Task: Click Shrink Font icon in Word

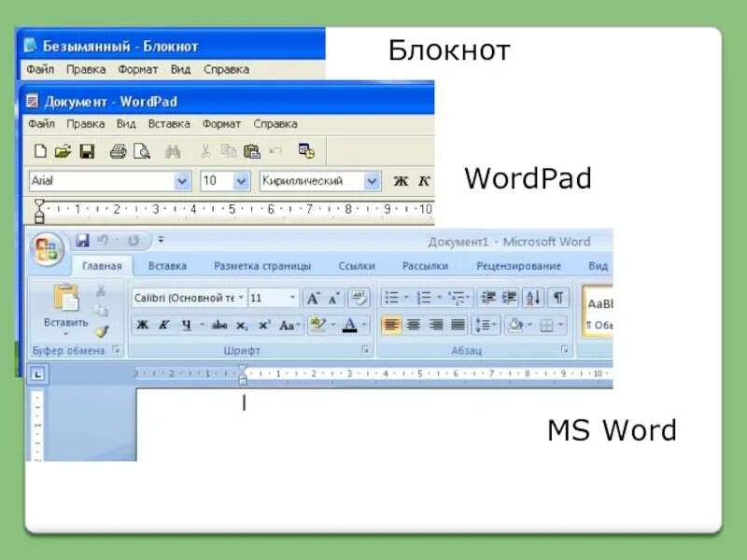Action: tap(334, 298)
